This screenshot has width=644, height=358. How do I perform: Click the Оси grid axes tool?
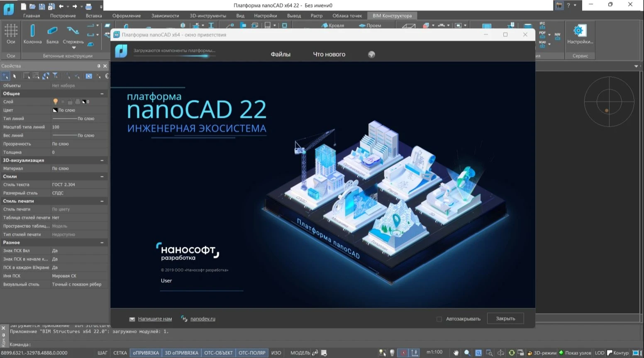tap(11, 34)
